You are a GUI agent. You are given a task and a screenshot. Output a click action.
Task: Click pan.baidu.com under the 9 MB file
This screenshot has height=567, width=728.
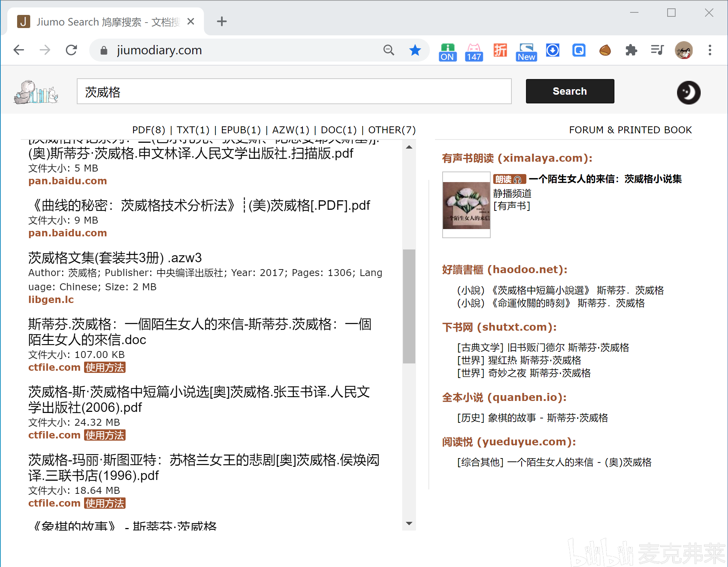click(68, 233)
